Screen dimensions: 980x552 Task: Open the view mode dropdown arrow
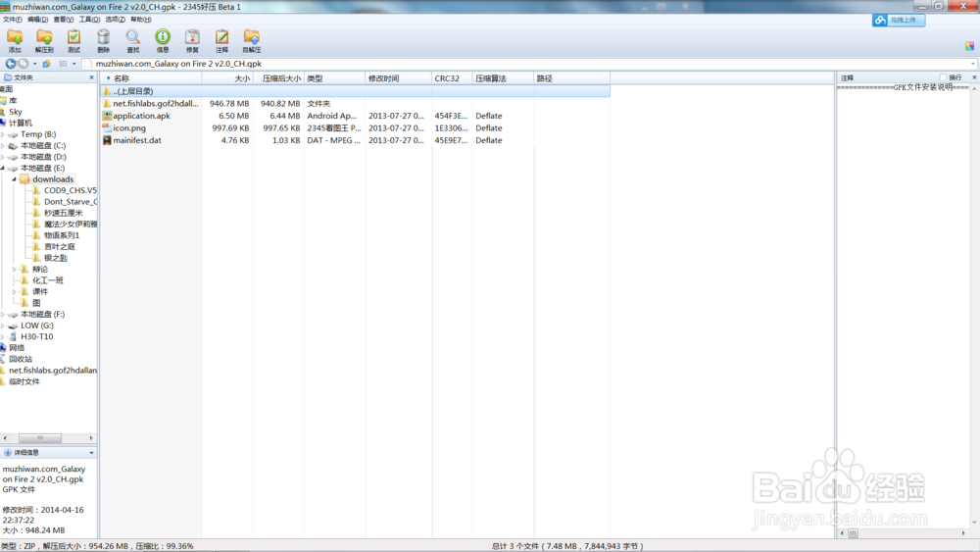tap(73, 64)
